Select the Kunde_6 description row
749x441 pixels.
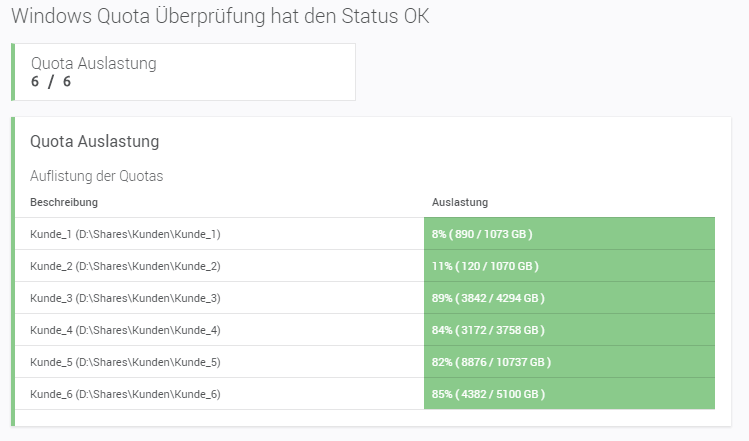[125, 394]
